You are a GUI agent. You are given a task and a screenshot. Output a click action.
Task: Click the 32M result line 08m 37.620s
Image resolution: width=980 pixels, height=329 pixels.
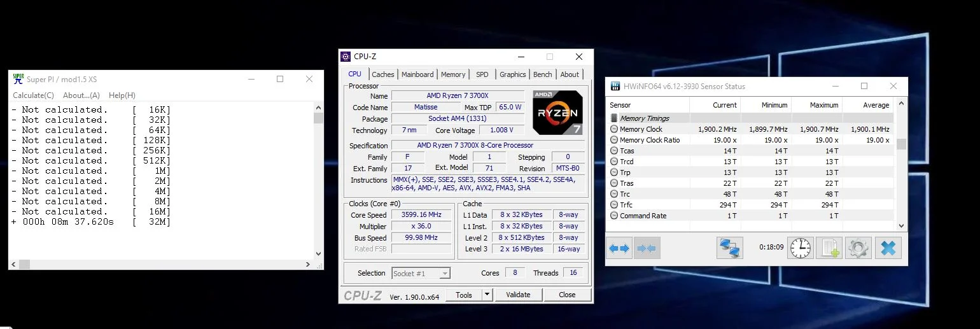(92, 221)
